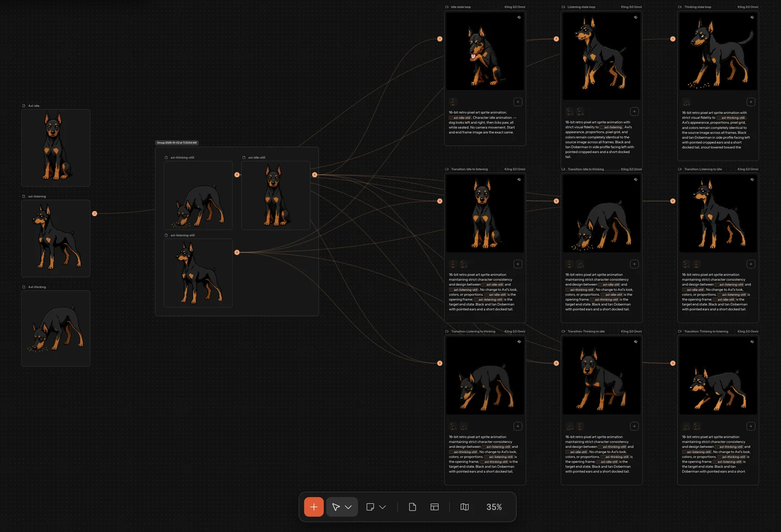Viewport: 781px width, 532px height.
Task: Add reference to Transition: Thinking to idle
Action: pyautogui.click(x=634, y=426)
